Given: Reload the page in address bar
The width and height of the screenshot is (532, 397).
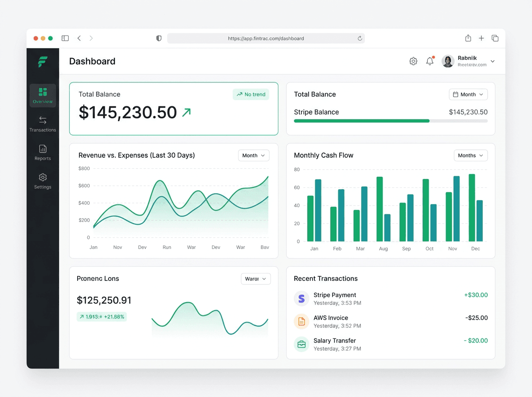Looking at the screenshot, I should point(360,39).
